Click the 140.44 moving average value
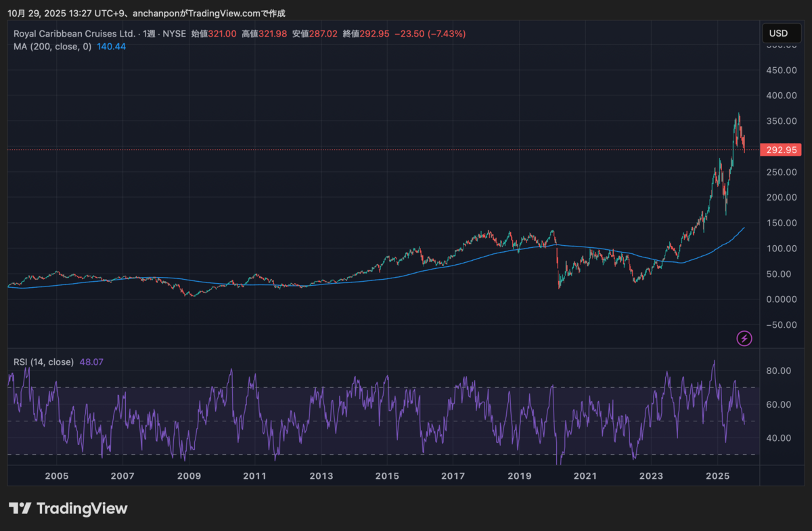This screenshot has height=531, width=812. click(111, 47)
